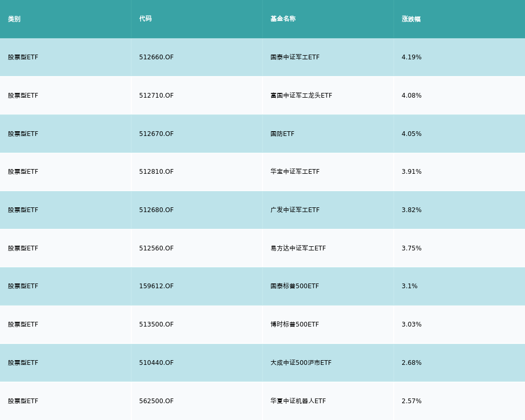Click the 涨跌幅 column header
This screenshot has height=420, width=525.
(x=411, y=19)
